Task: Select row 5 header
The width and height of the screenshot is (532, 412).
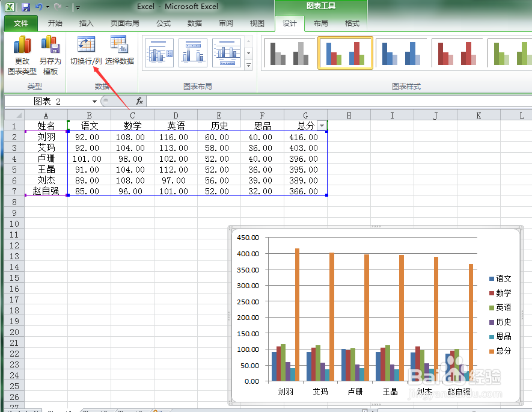Action: pos(14,170)
